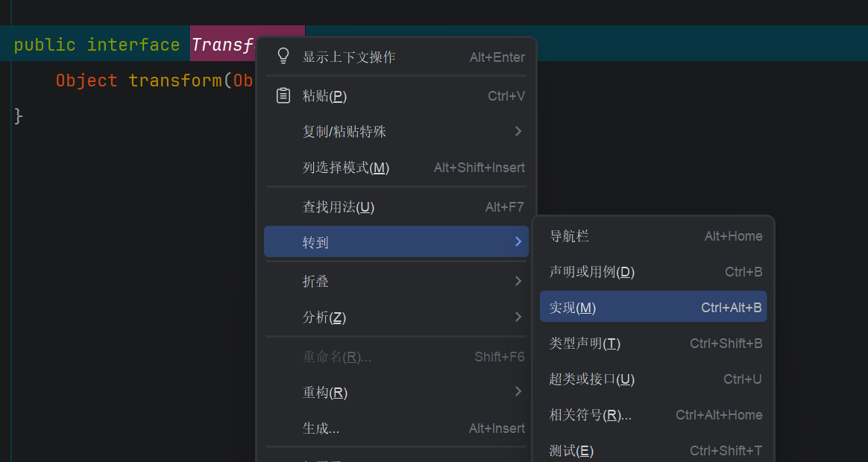
Task: Click the transform method name in code
Action: [175, 80]
